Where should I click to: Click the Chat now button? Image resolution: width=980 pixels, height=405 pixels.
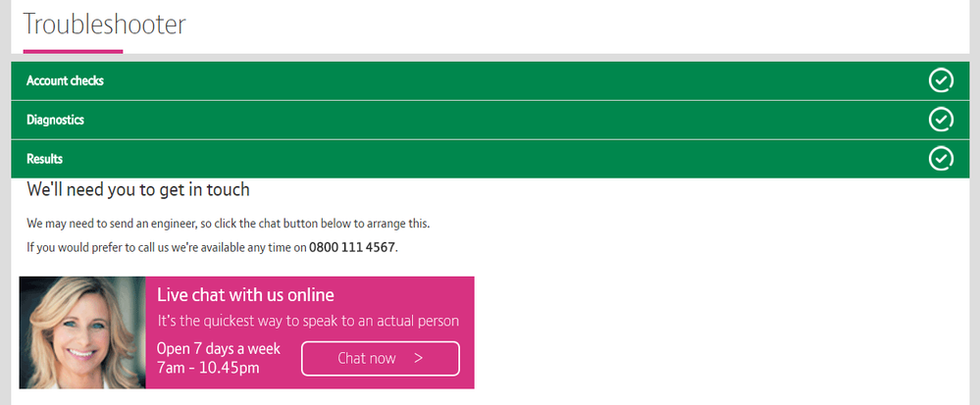pos(380,358)
